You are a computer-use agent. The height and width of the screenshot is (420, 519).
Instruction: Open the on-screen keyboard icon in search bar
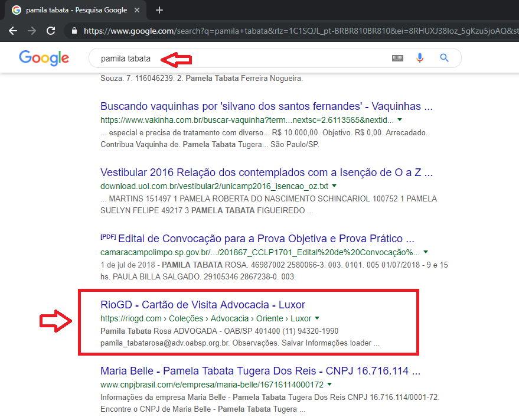[x=399, y=57]
